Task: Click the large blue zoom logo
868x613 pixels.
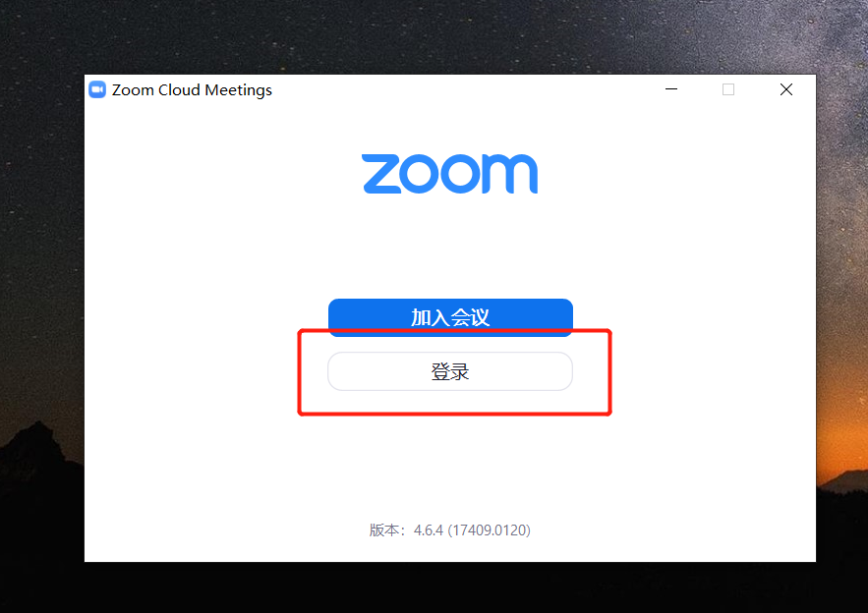Action: tap(449, 174)
